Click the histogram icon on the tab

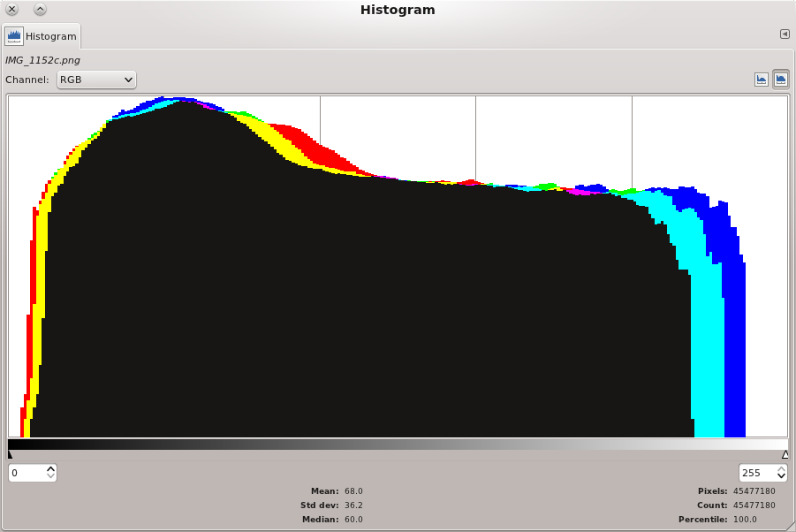pos(14,36)
